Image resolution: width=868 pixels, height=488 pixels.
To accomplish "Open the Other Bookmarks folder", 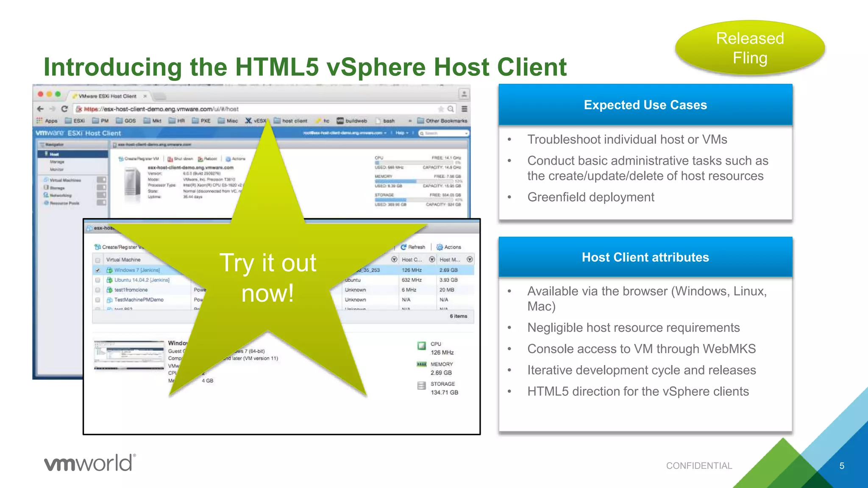I will pos(442,121).
